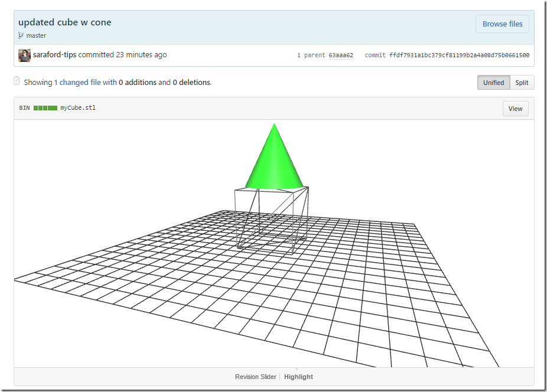Enable Highlight mode for the STL diff
547x392 pixels.
[x=298, y=376]
